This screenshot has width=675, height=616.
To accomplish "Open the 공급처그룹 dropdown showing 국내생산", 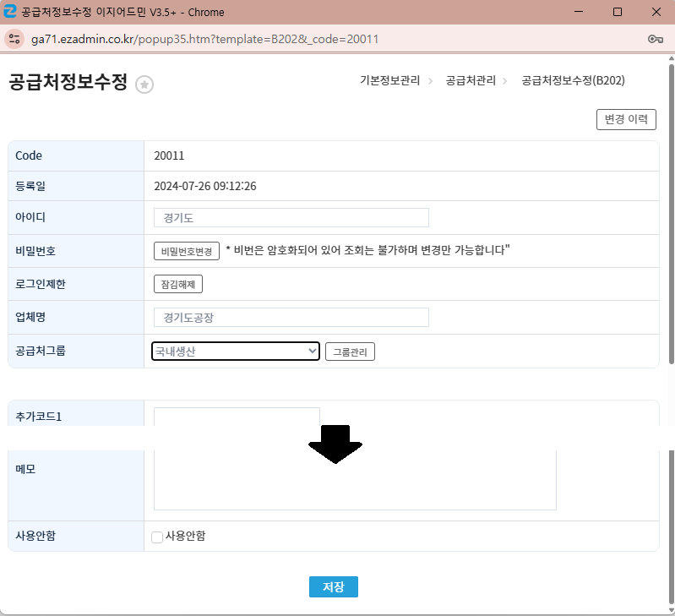I will point(235,351).
